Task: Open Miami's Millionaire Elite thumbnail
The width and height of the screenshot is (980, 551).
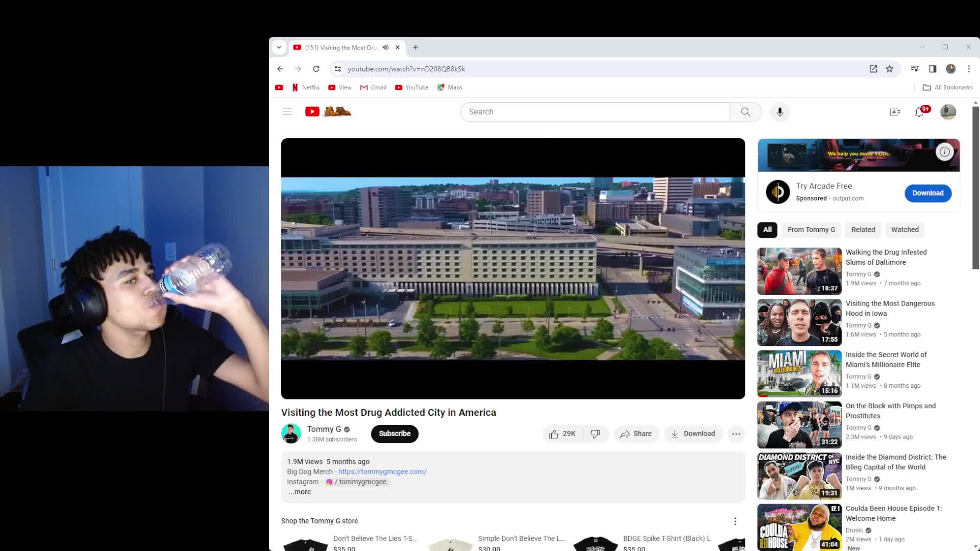Action: 799,373
